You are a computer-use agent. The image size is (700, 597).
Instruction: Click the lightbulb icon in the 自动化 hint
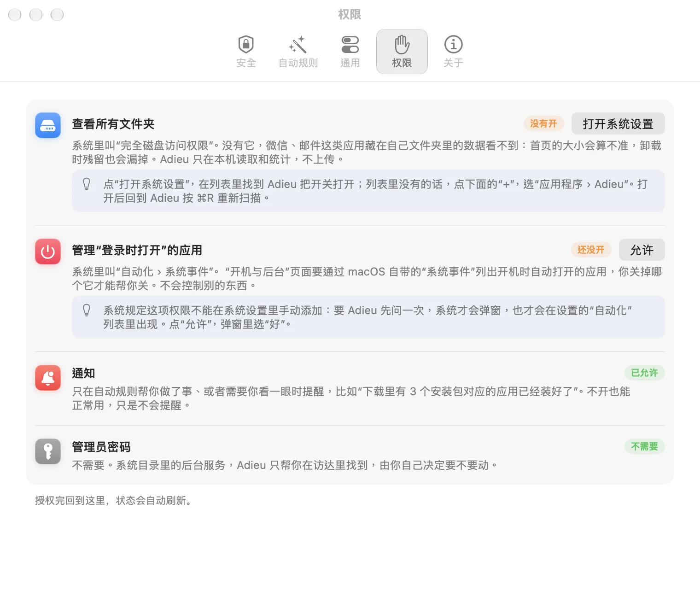click(x=87, y=310)
